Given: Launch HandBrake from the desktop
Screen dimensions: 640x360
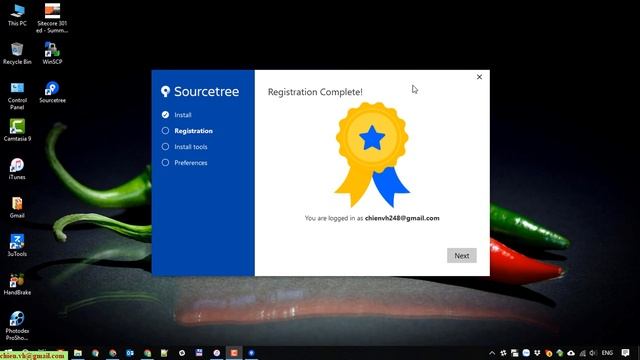Looking at the screenshot, I should tap(17, 284).
